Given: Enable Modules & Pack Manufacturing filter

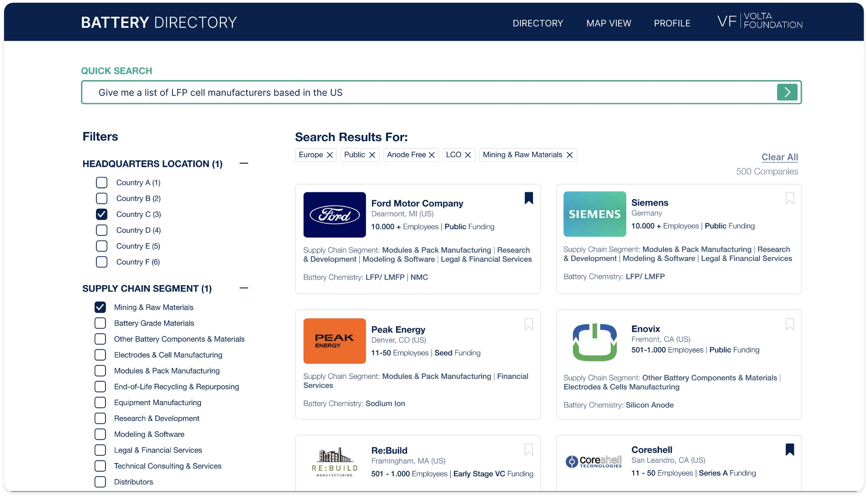Looking at the screenshot, I should coord(100,371).
